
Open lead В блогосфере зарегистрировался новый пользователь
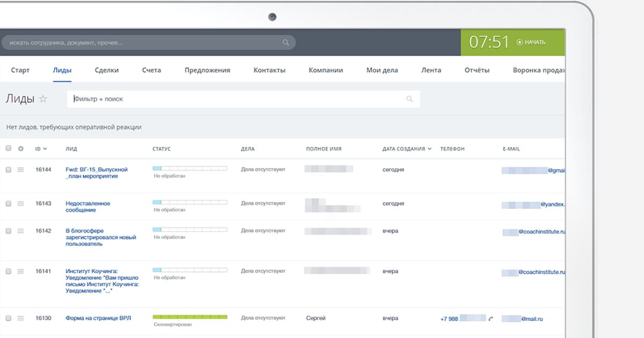(101, 237)
